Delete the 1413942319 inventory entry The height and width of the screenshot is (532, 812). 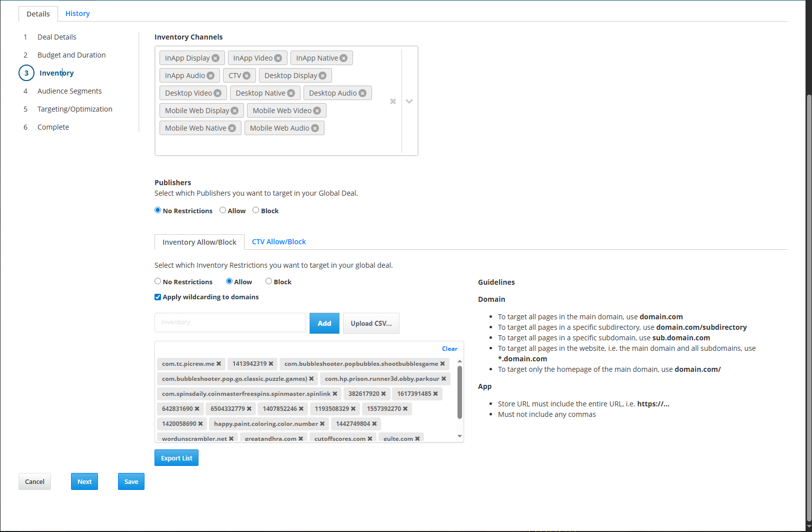pos(271,364)
